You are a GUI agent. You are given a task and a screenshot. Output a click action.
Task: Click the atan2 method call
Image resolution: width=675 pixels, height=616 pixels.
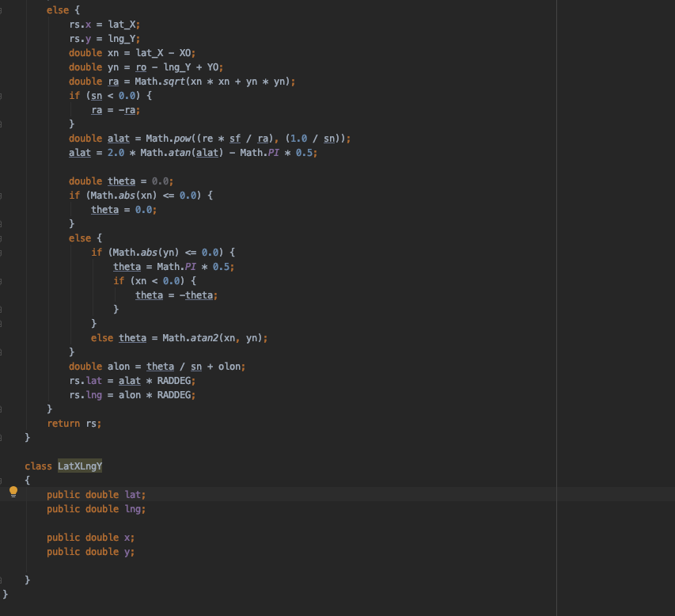click(204, 337)
